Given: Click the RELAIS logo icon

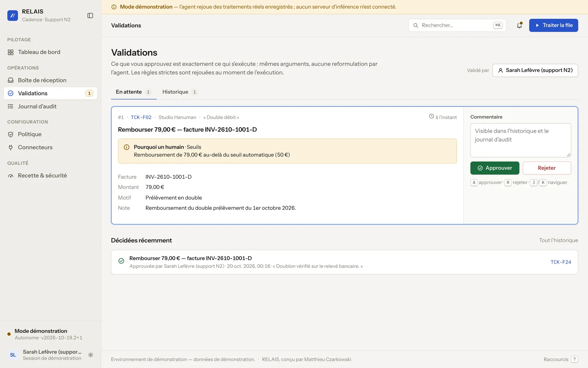Looking at the screenshot, I should (12, 15).
